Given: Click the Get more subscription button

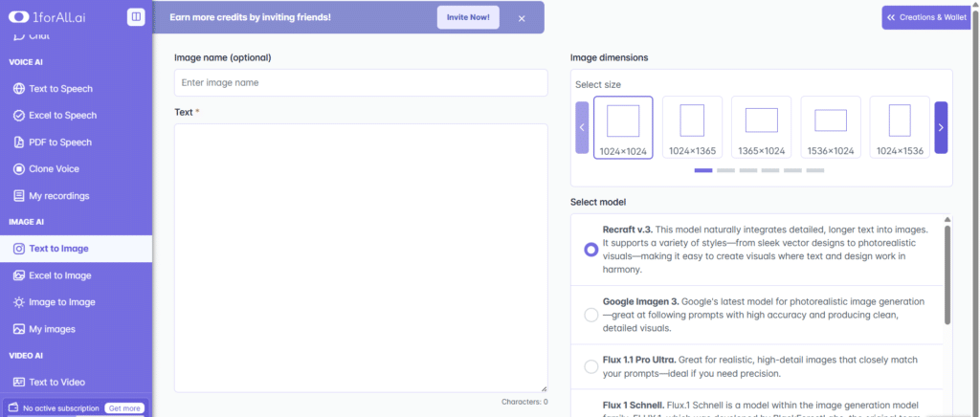Looking at the screenshot, I should (x=124, y=407).
